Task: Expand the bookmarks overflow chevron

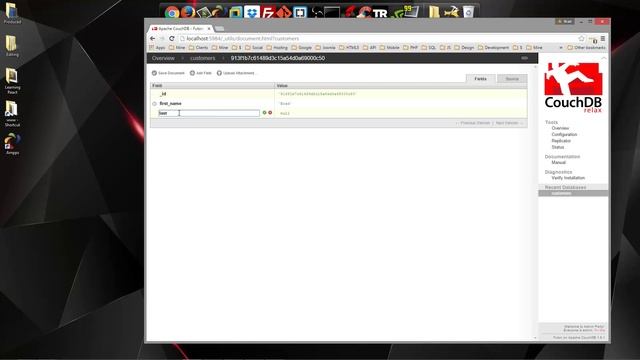Action: [x=561, y=48]
